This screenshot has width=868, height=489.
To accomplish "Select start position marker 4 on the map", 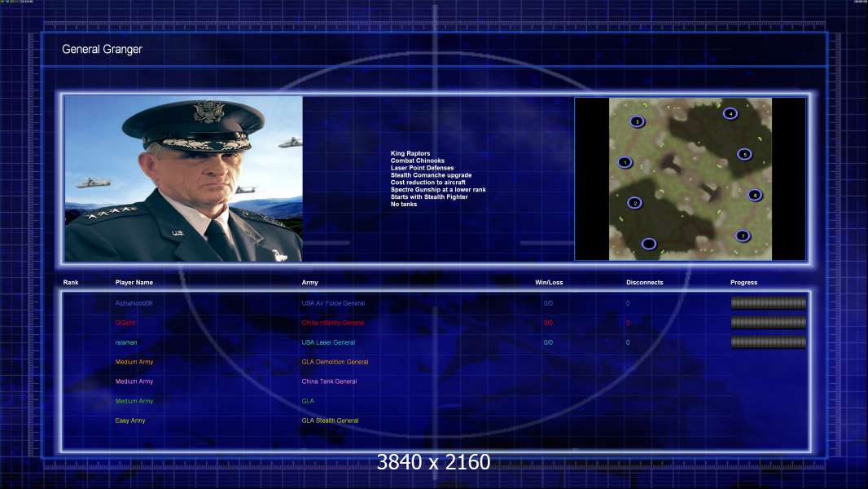I will (x=730, y=113).
